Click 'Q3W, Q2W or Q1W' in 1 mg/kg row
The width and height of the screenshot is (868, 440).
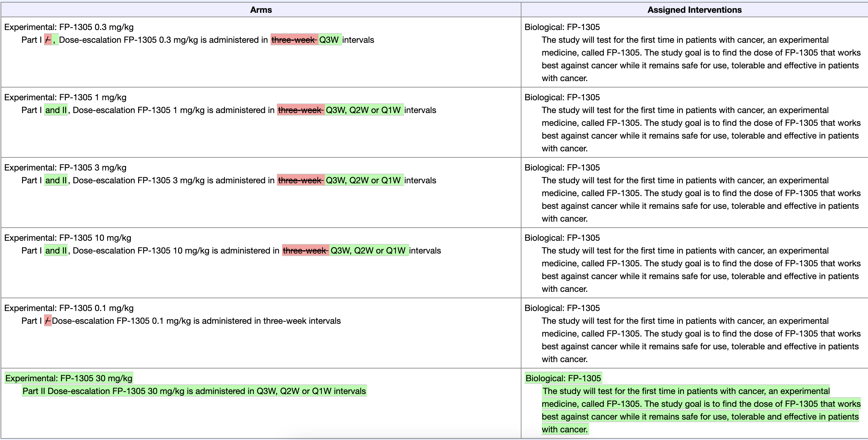tap(363, 110)
